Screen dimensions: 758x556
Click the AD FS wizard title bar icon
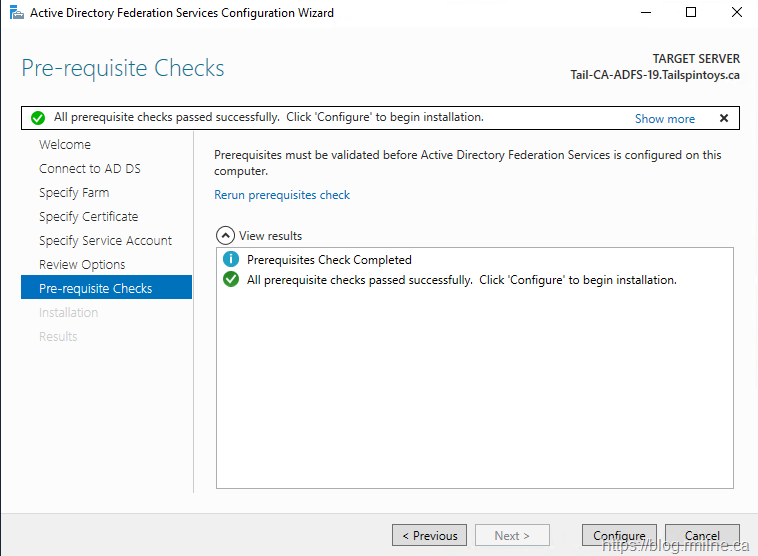click(15, 13)
